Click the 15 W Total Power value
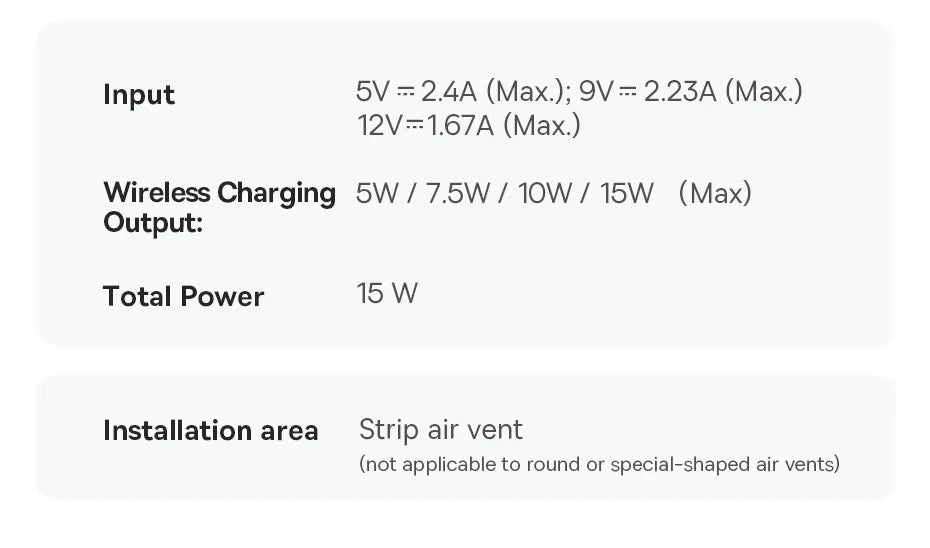 click(387, 294)
